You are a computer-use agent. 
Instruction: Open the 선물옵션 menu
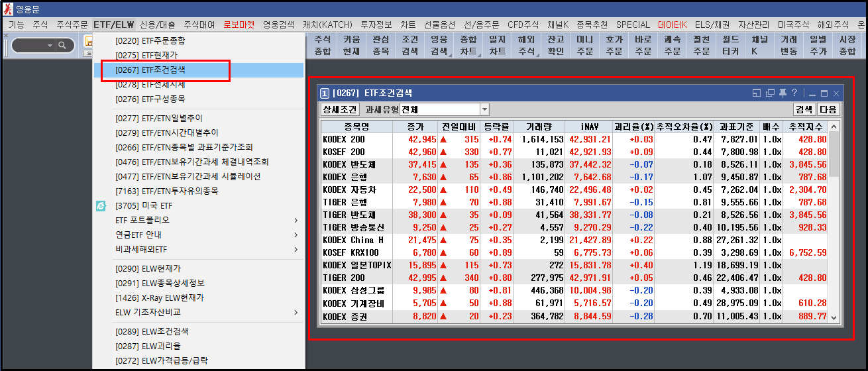coord(439,25)
